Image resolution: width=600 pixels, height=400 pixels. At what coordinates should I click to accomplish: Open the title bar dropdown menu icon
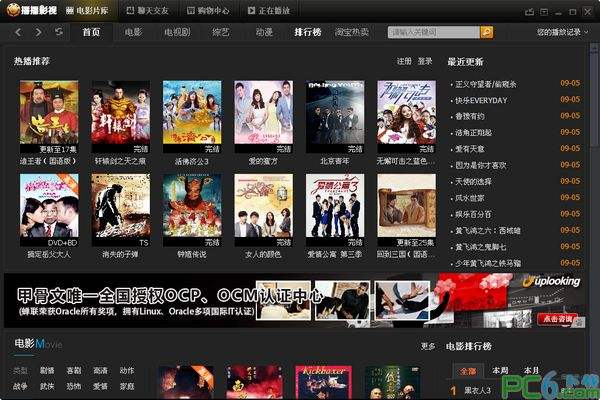pyautogui.click(x=544, y=12)
